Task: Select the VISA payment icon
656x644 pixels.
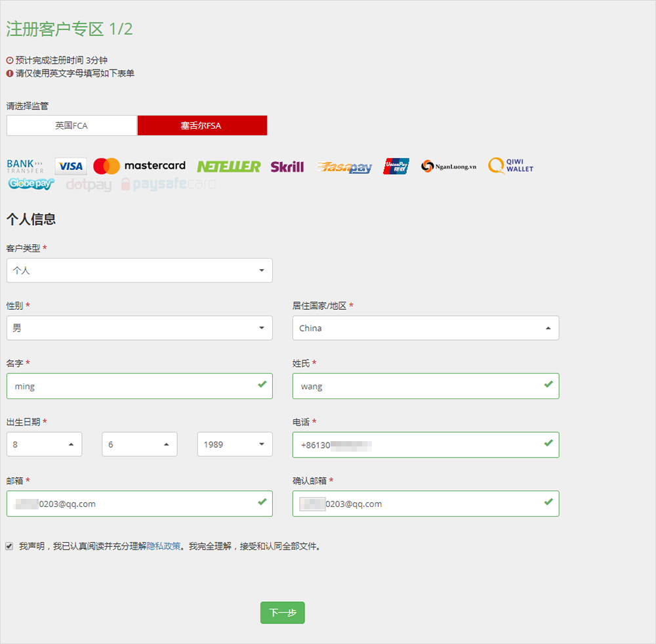Action: point(70,165)
